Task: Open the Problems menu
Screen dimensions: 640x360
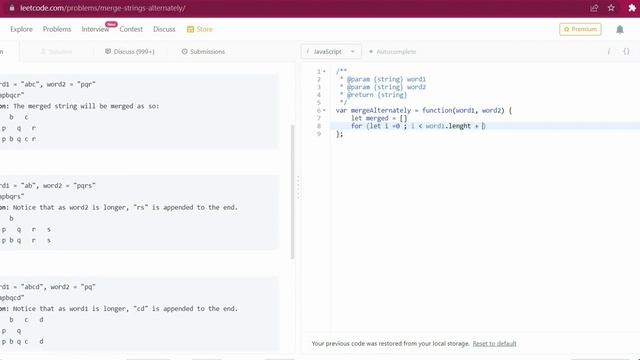Action: tap(57, 29)
